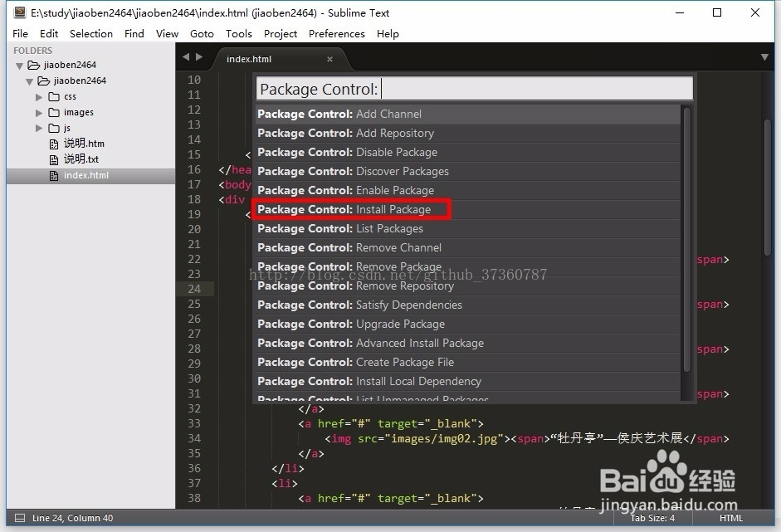Click the command palette list scrollbar
This screenshot has width=781, height=532.
point(687,239)
